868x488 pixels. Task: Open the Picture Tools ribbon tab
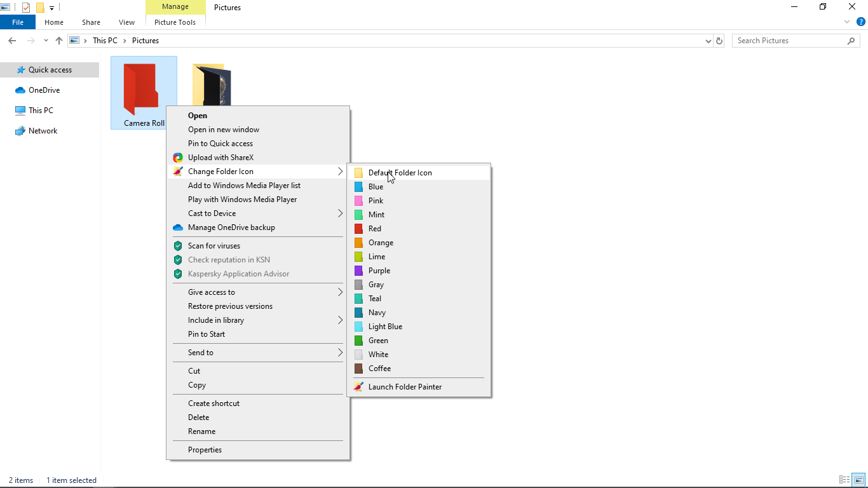click(x=175, y=22)
